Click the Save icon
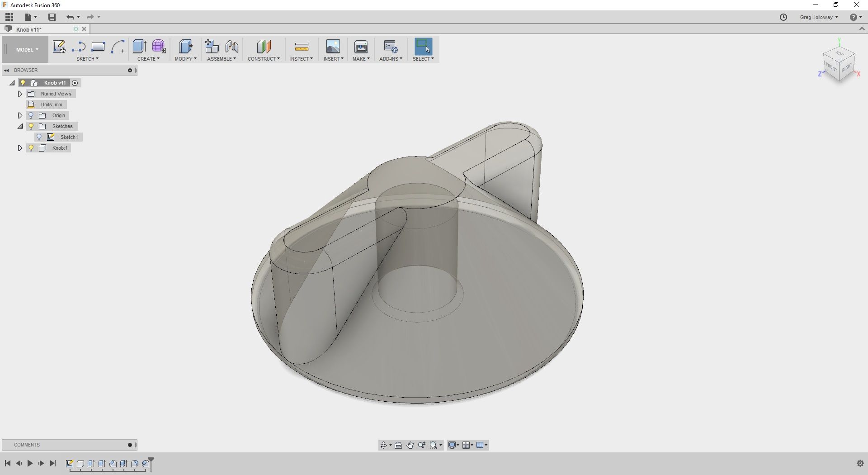868x475 pixels. [52, 17]
